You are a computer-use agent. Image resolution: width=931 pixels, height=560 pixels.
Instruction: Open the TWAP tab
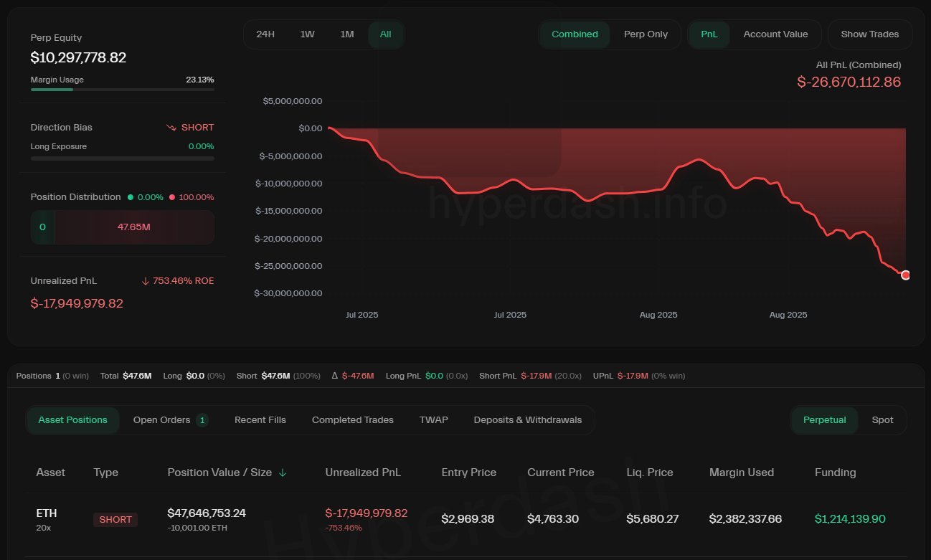pyautogui.click(x=434, y=420)
